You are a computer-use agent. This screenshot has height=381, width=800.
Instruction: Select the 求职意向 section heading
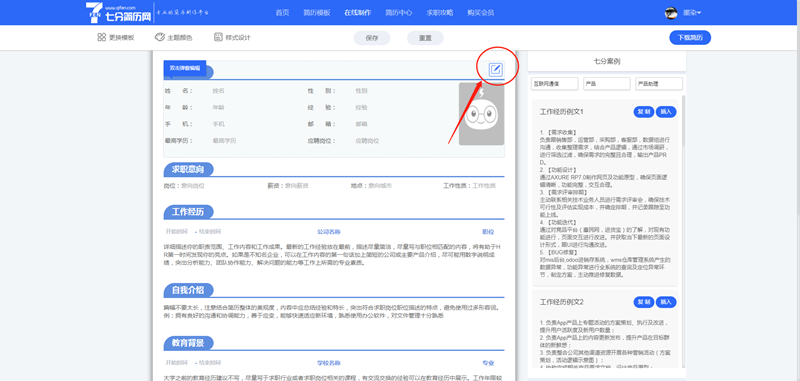(188, 169)
